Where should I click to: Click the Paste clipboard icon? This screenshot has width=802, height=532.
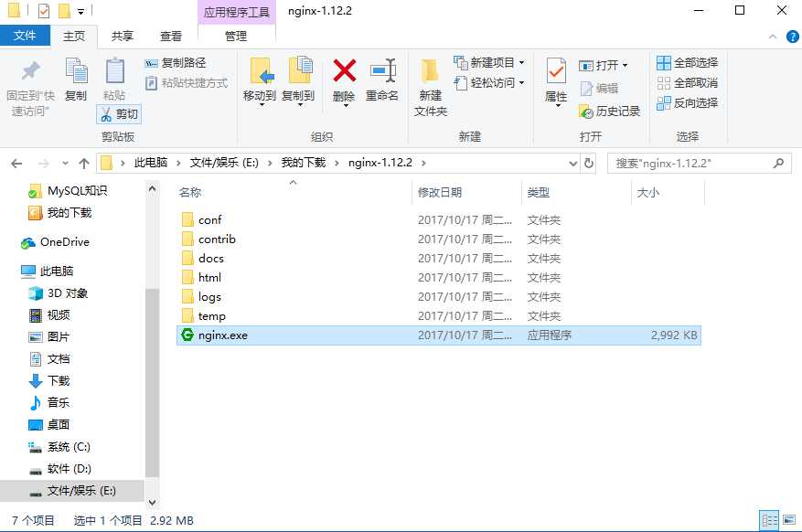(114, 71)
